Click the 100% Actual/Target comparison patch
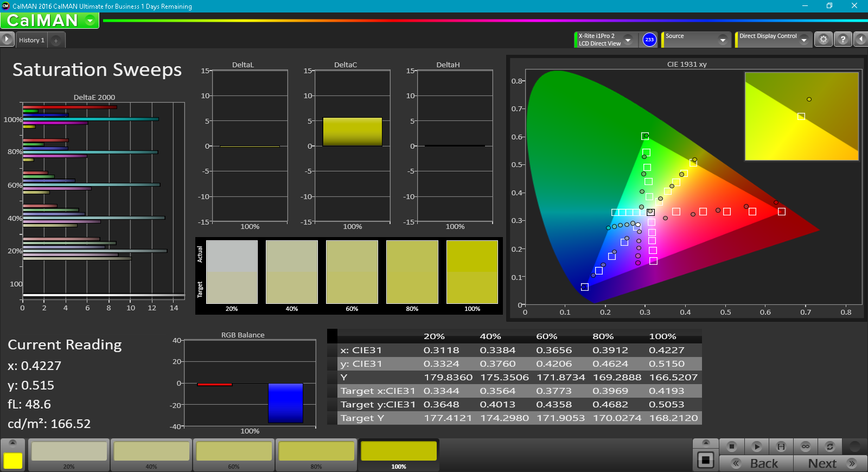The image size is (868, 472). (472, 272)
